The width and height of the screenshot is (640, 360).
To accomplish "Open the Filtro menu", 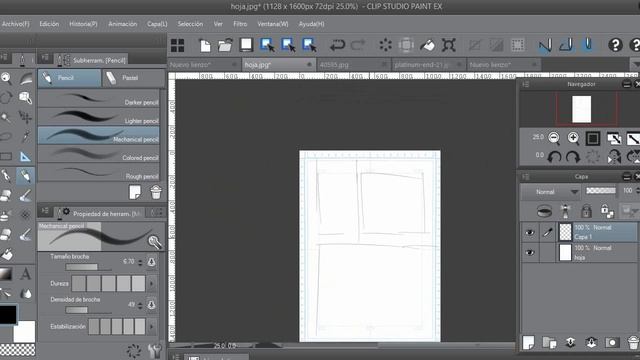I will (x=240, y=24).
